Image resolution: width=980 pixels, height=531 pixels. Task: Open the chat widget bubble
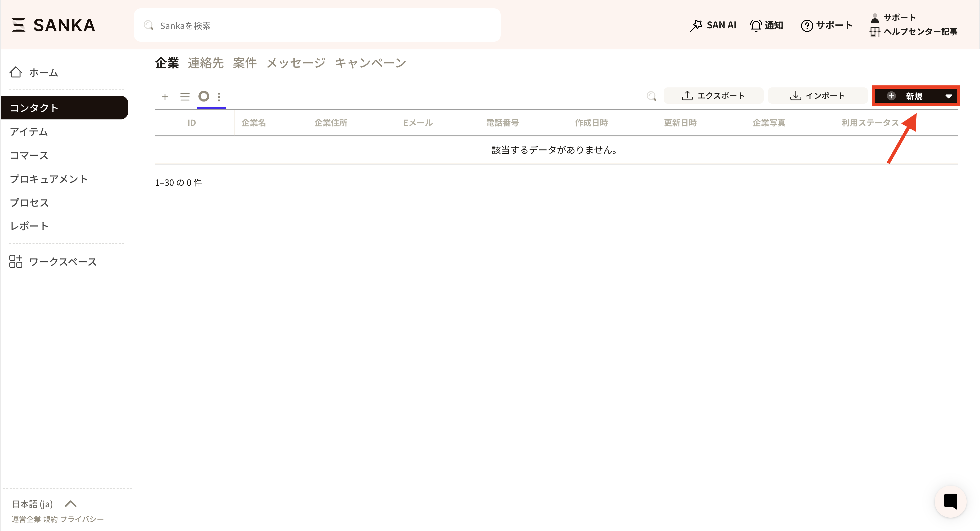pos(950,501)
